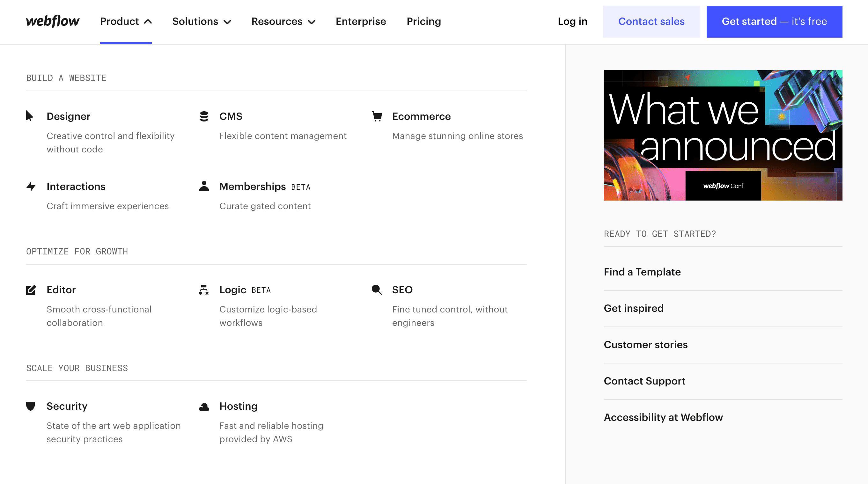Click the Security shield icon
868x484 pixels.
[31, 406]
